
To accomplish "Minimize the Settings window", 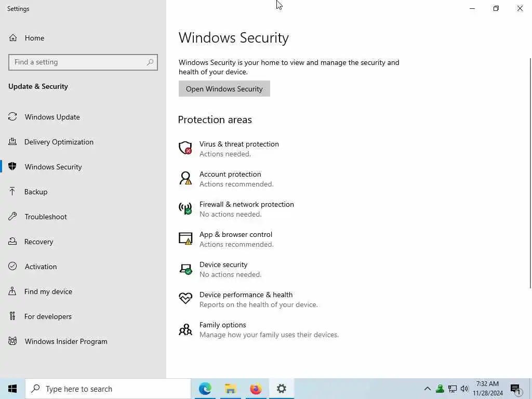I will click(x=472, y=8).
